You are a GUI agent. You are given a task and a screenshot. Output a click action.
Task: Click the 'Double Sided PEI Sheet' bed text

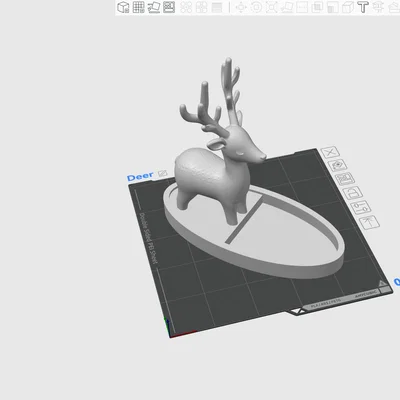[148, 238]
